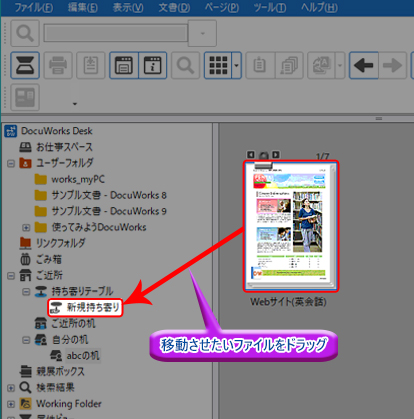Click the document with arrow toolbar icon
Screen dimensions: 414x419
pyautogui.click(x=91, y=65)
